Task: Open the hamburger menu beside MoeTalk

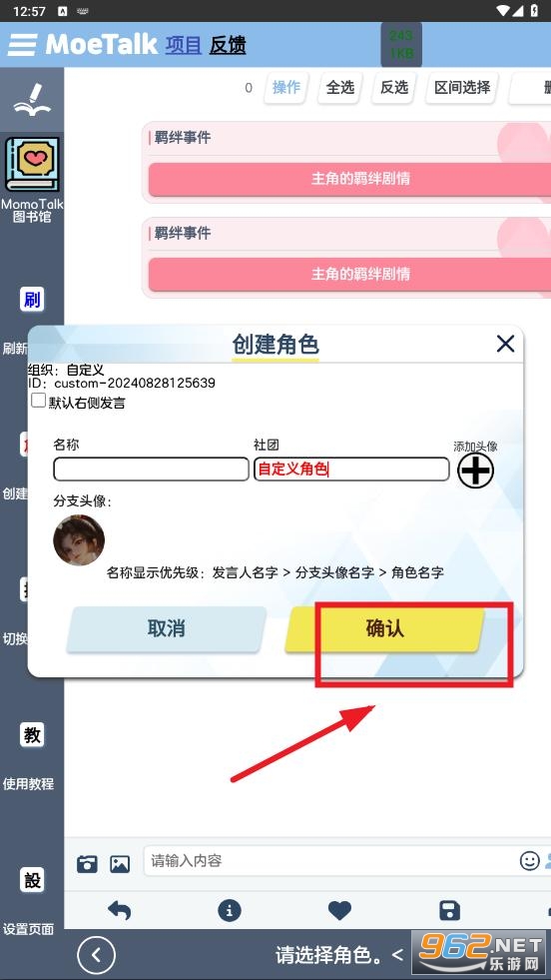Action: coord(22,44)
